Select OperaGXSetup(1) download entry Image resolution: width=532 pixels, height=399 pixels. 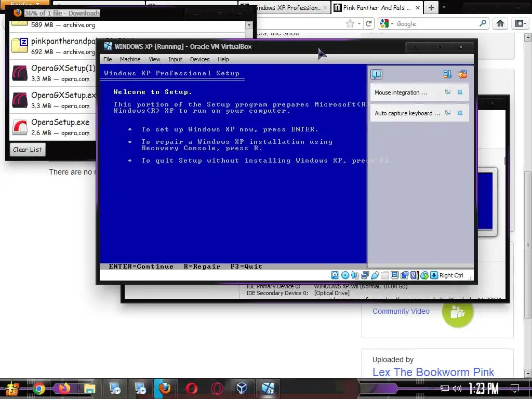click(52, 73)
